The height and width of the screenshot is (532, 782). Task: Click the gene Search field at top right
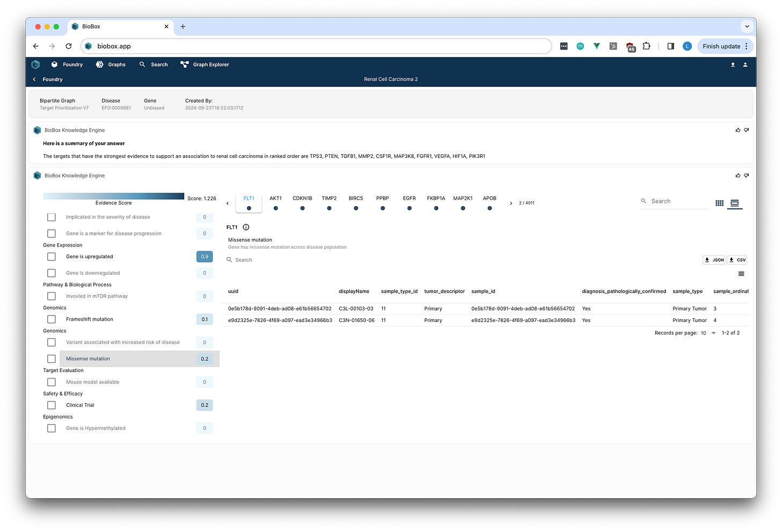click(x=674, y=201)
